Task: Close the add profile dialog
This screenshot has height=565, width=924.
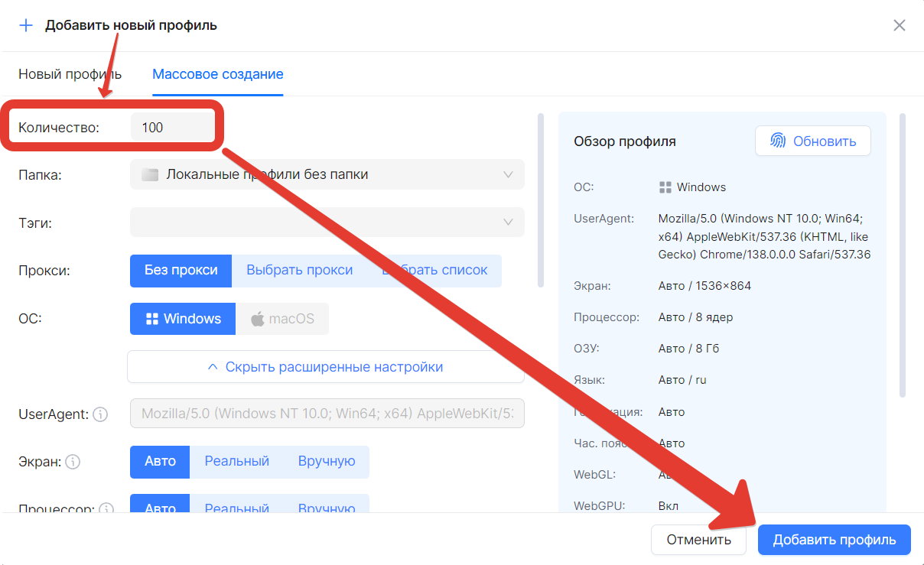Action: (x=900, y=25)
